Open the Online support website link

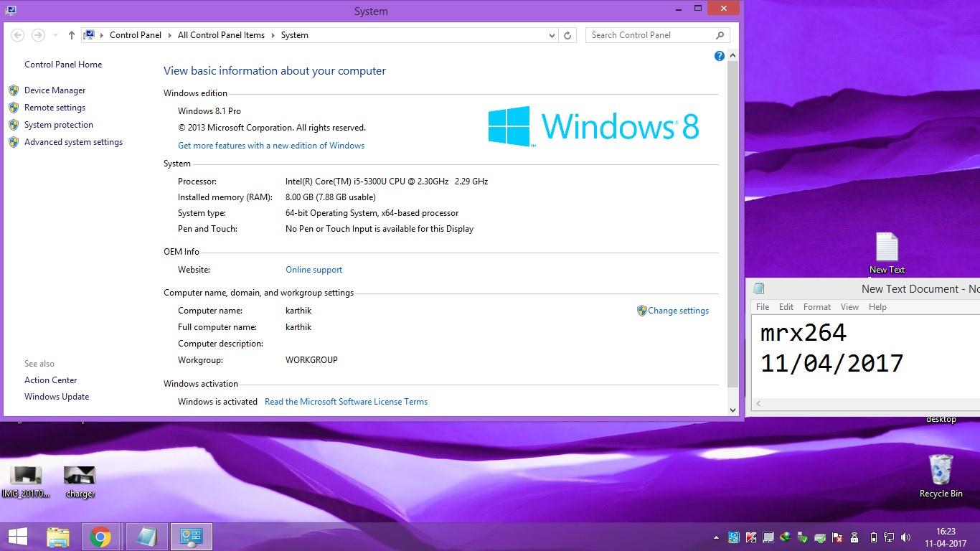click(314, 270)
